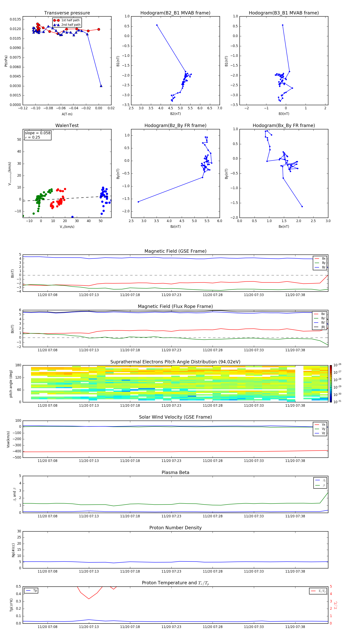Screen dimensions: 351x644
Task: Click the "Proton Temperature and Te/Tp" title
Action: coord(175,583)
